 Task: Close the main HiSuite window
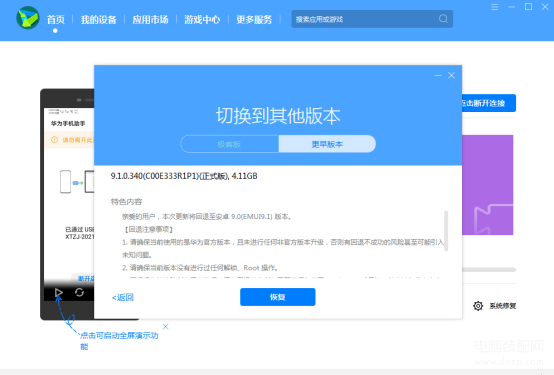pos(545,7)
